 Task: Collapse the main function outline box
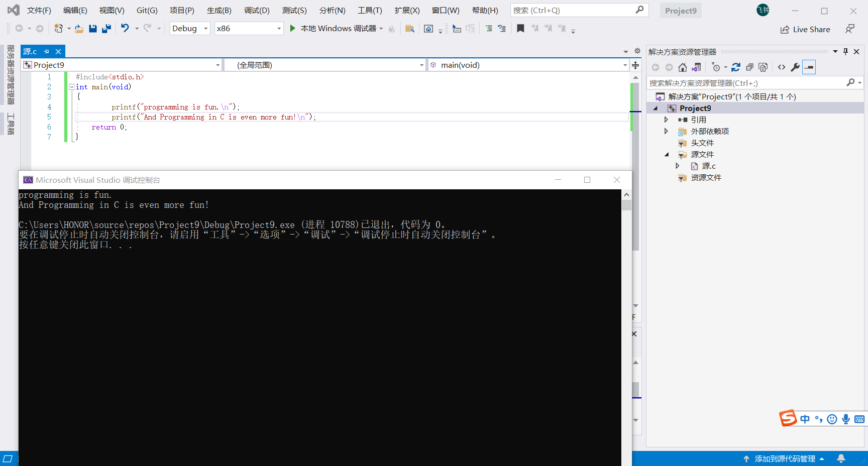71,87
